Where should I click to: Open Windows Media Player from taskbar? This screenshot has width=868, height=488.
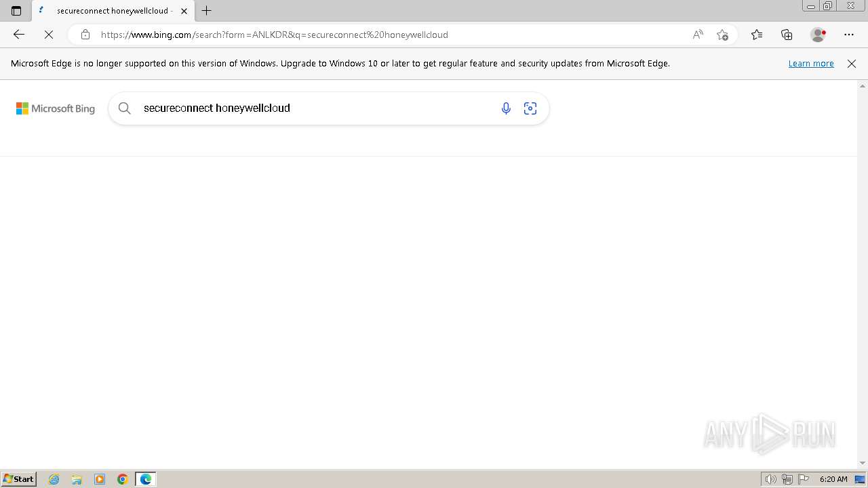(100, 479)
